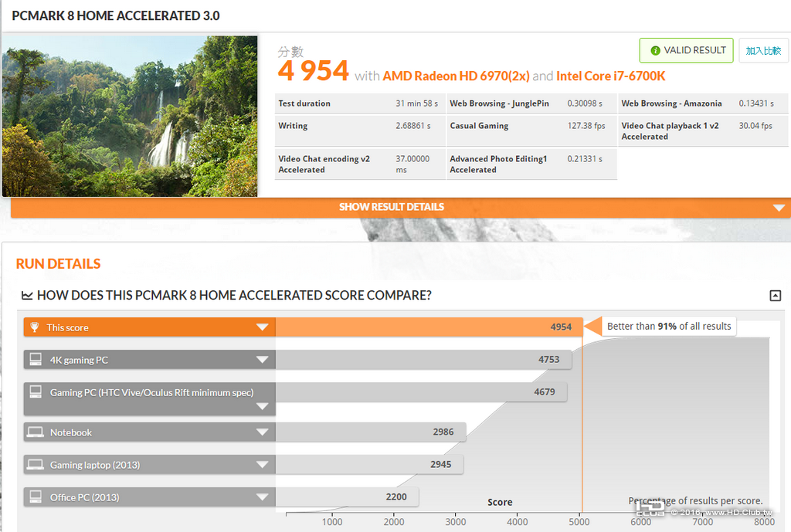Open the AMD Radeon HD 6970(2x) link
This screenshot has height=532, width=791.
pyautogui.click(x=456, y=76)
